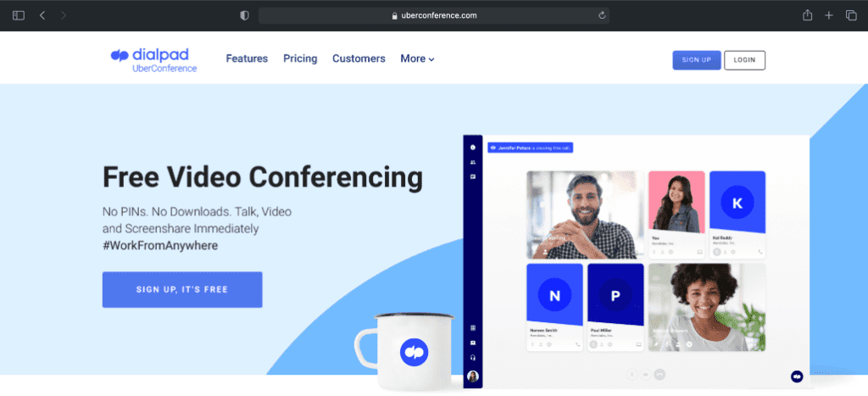Select the grid layout icon in sidebar

click(473, 328)
